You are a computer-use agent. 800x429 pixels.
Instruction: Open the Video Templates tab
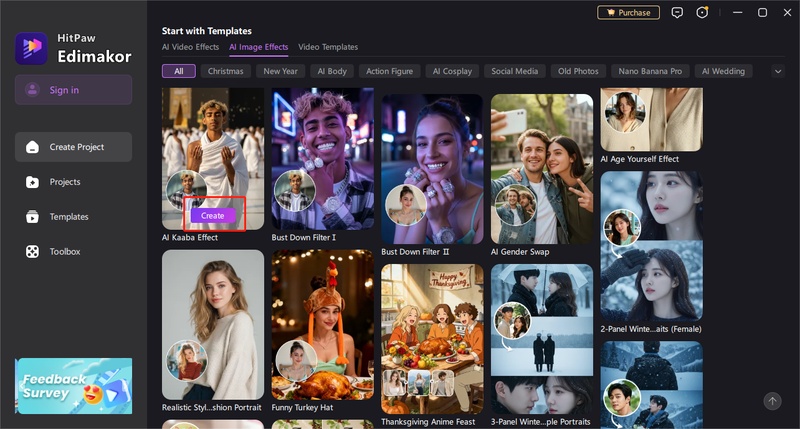point(328,47)
